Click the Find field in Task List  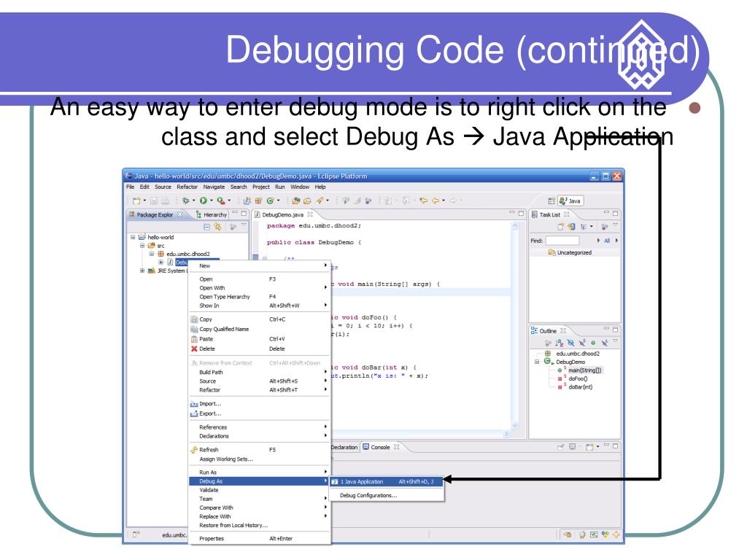click(x=562, y=241)
